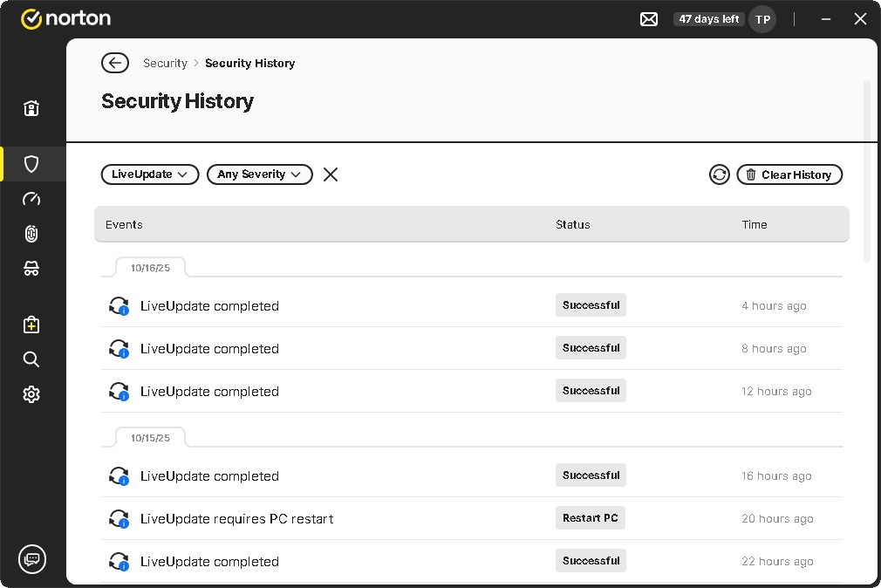Open the clipboard plus sidebar icon
The height and width of the screenshot is (588, 881).
(x=31, y=325)
